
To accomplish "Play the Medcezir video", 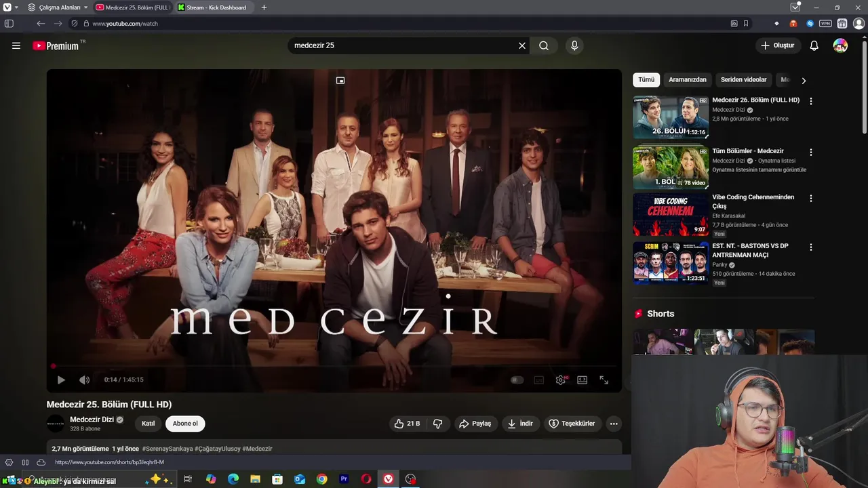I will click(x=61, y=380).
